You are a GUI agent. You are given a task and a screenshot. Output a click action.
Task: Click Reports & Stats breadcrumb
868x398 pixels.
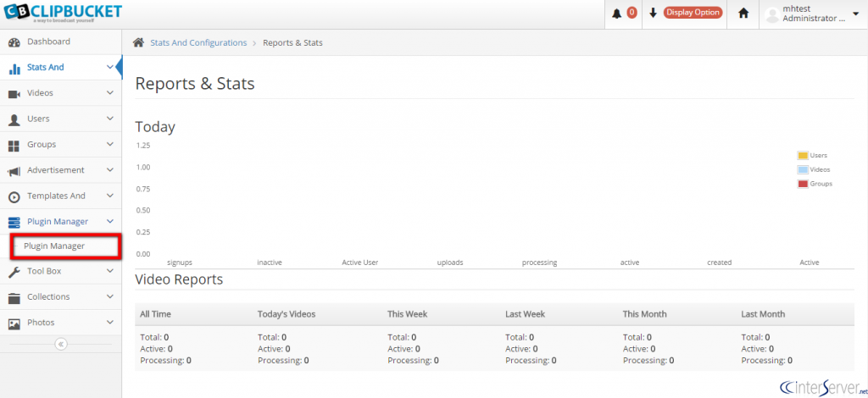click(292, 42)
